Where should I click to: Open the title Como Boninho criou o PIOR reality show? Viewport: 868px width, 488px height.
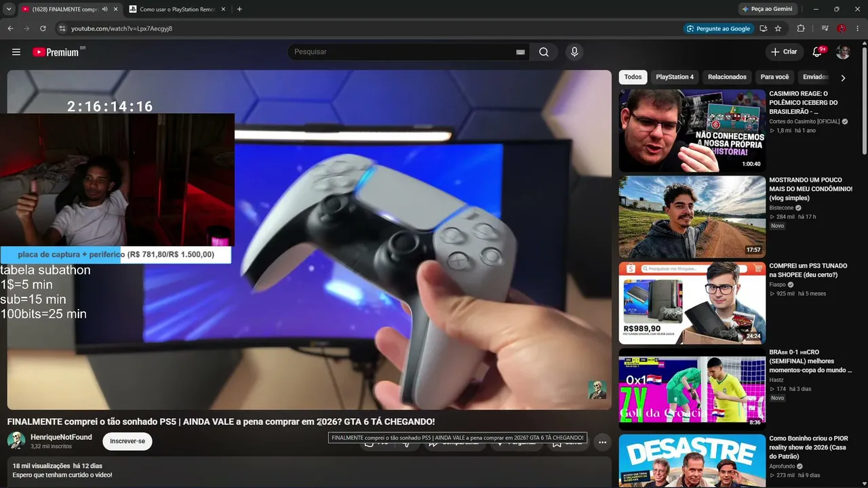tap(808, 447)
